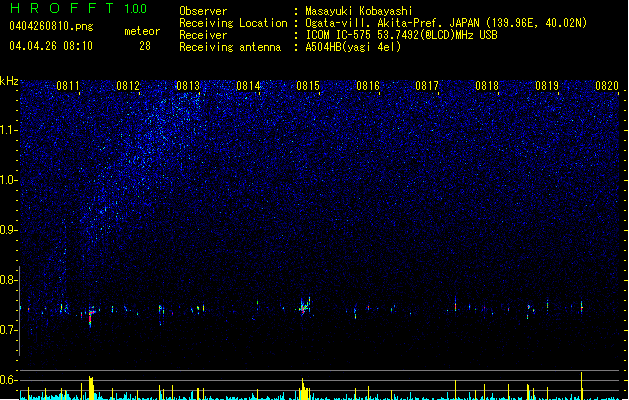Select the filename 0404260810.png
The image size is (629, 400).
coord(51,26)
